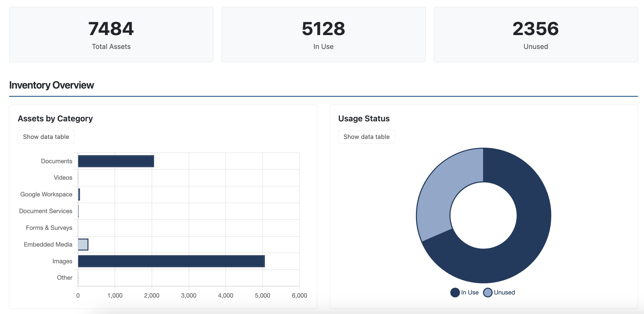The width and height of the screenshot is (644, 314).
Task: Open the Unused summary card
Action: click(535, 34)
